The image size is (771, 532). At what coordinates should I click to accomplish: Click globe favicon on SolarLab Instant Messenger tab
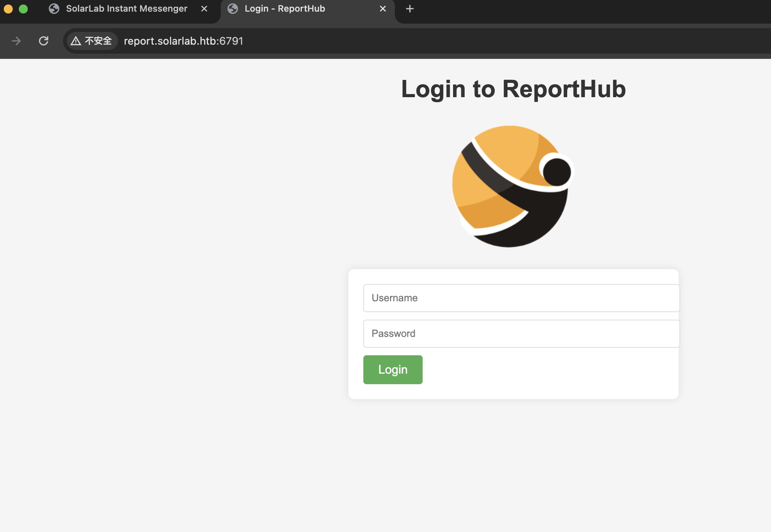(54, 9)
